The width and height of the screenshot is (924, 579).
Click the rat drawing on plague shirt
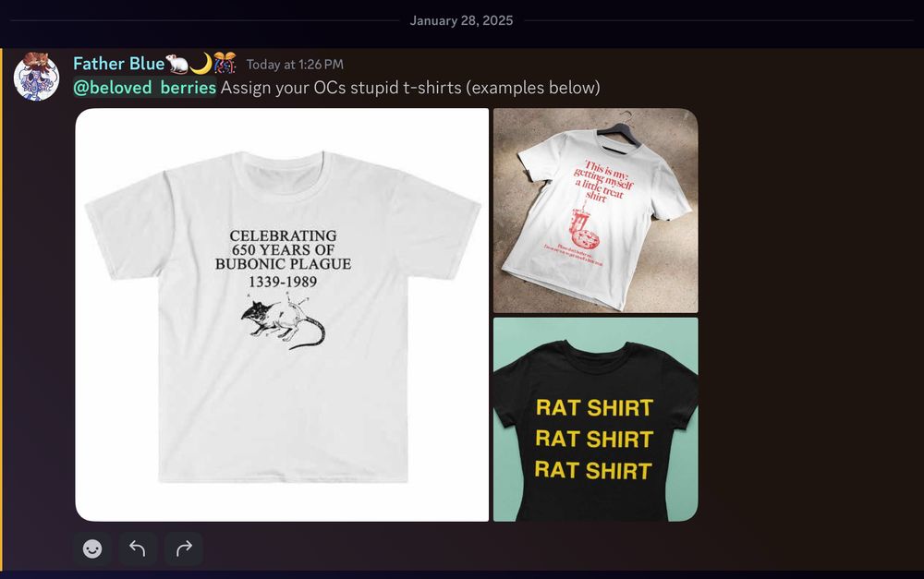(283, 323)
